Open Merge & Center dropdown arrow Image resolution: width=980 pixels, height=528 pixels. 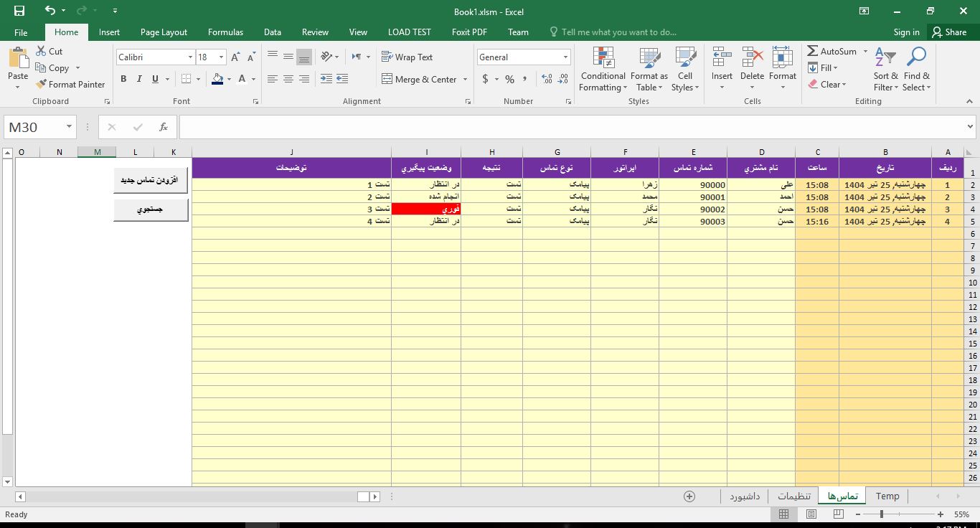[465, 80]
